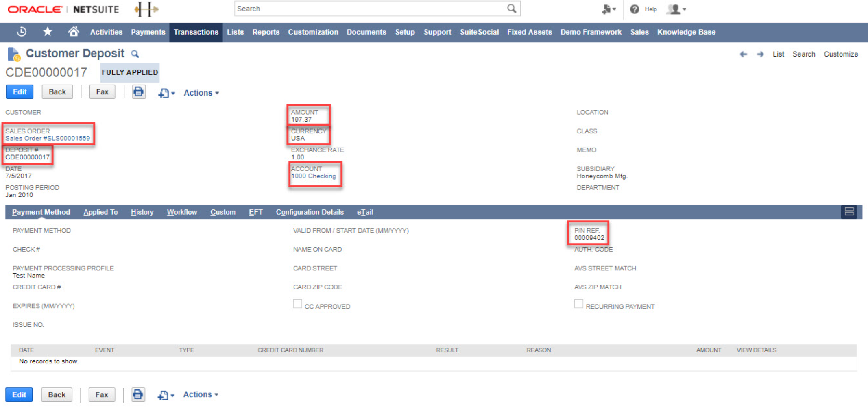This screenshot has width=868, height=409.
Task: Go to next record with right arrow
Action: coord(760,54)
